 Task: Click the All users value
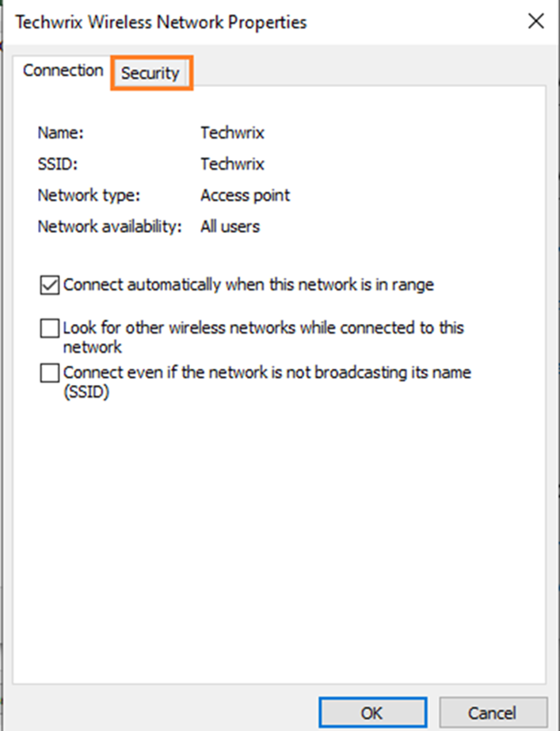pyautogui.click(x=228, y=227)
